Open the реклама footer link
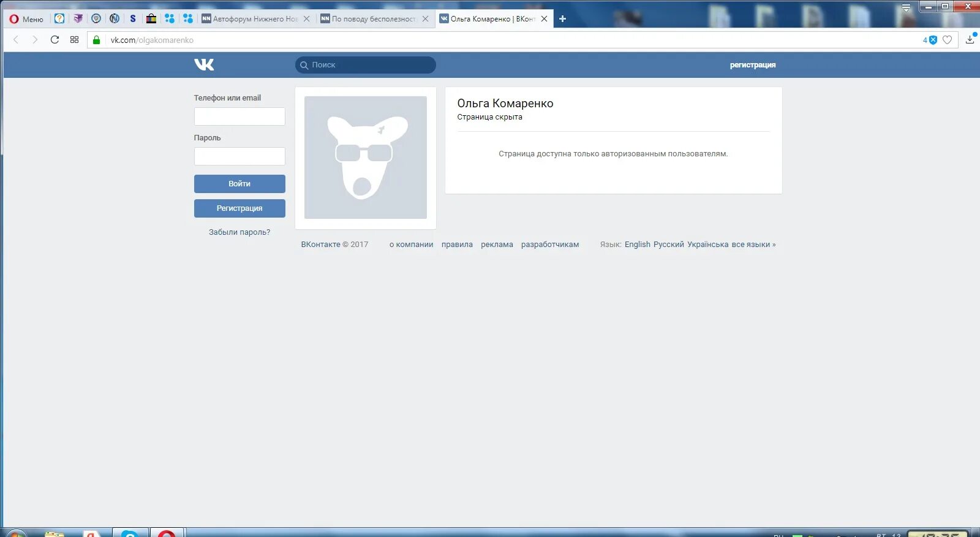Image resolution: width=980 pixels, height=537 pixels. pyautogui.click(x=497, y=245)
